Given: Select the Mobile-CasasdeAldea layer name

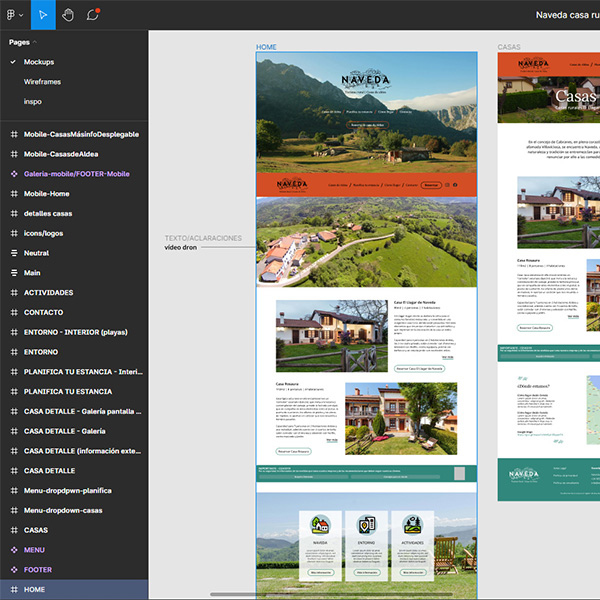Looking at the screenshot, I should click(x=61, y=154).
